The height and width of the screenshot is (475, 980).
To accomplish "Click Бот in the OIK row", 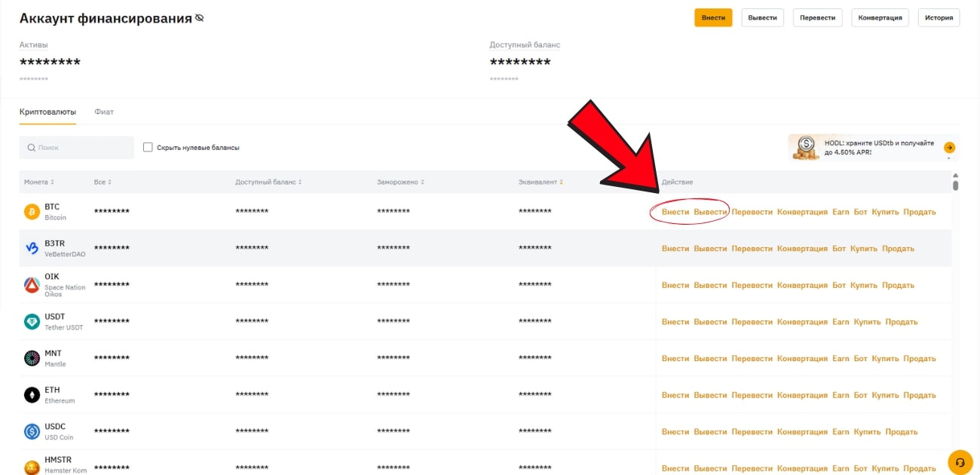I will pyautogui.click(x=839, y=285).
